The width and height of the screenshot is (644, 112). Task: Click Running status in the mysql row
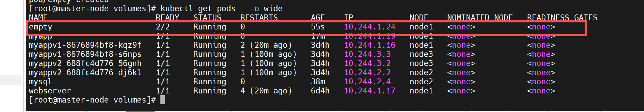pos(210,82)
